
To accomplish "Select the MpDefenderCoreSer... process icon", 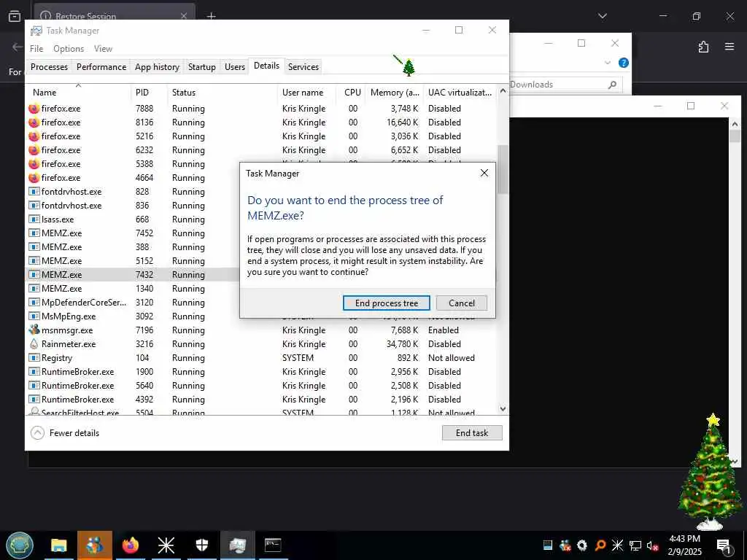I will [x=34, y=302].
